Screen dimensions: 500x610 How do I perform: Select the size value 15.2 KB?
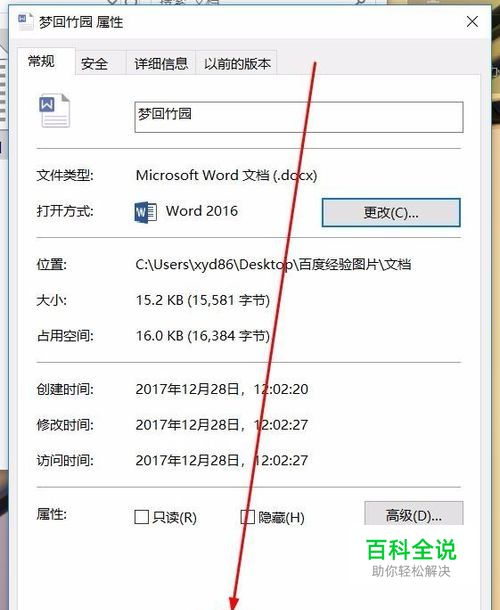click(160, 300)
